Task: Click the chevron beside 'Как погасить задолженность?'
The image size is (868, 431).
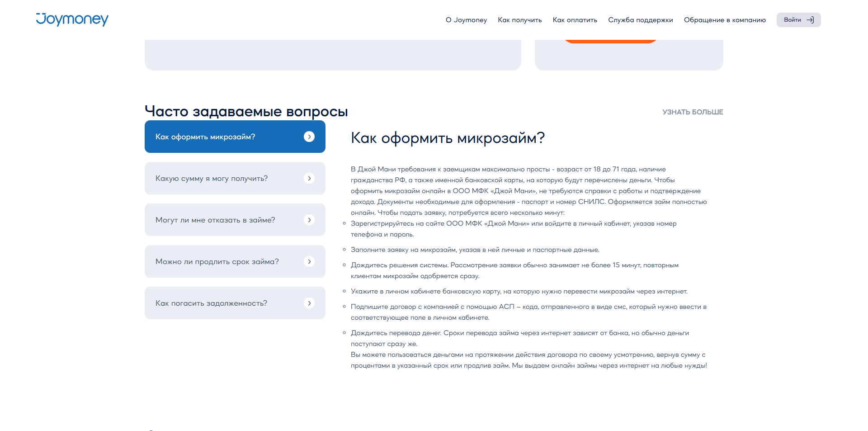Action: click(309, 303)
